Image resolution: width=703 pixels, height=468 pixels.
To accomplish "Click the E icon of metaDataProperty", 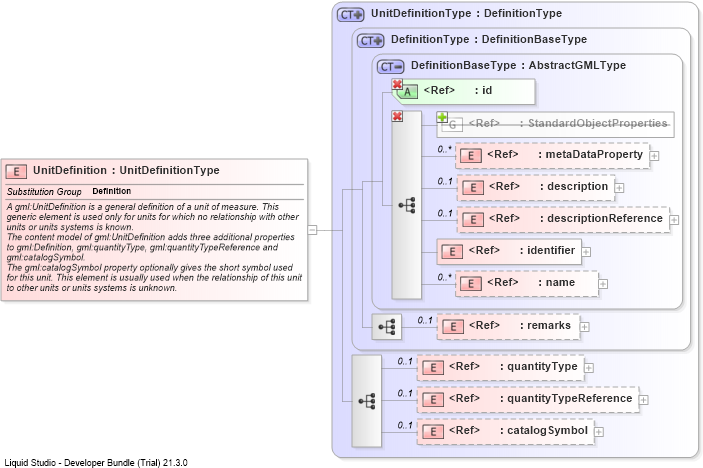I will [471, 156].
